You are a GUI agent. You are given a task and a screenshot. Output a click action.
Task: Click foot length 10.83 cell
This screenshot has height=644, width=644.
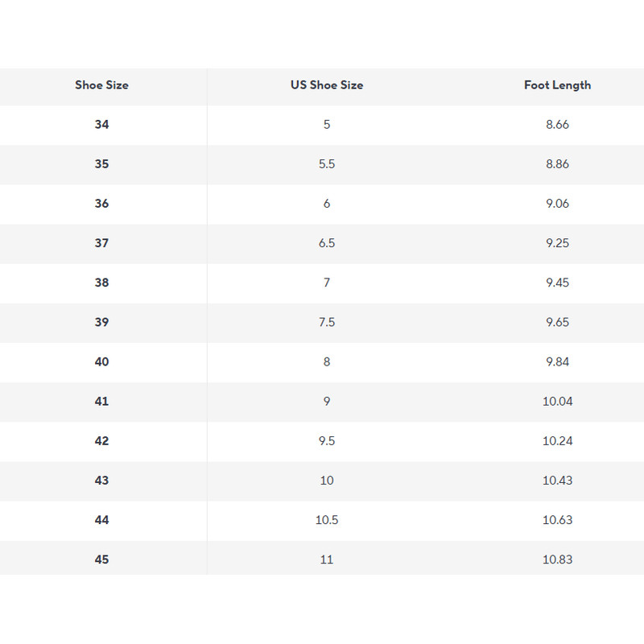click(557, 559)
